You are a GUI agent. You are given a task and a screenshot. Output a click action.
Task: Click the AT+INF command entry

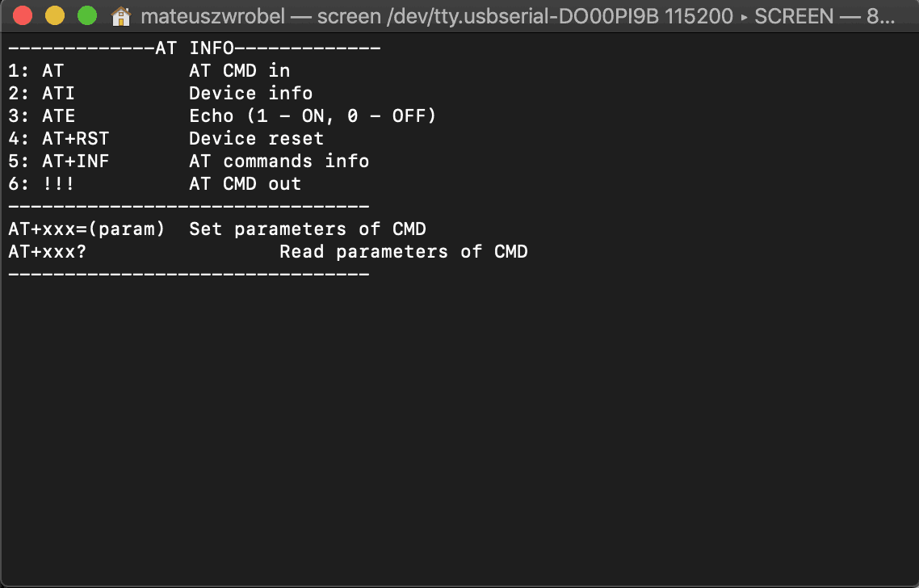tap(76, 162)
